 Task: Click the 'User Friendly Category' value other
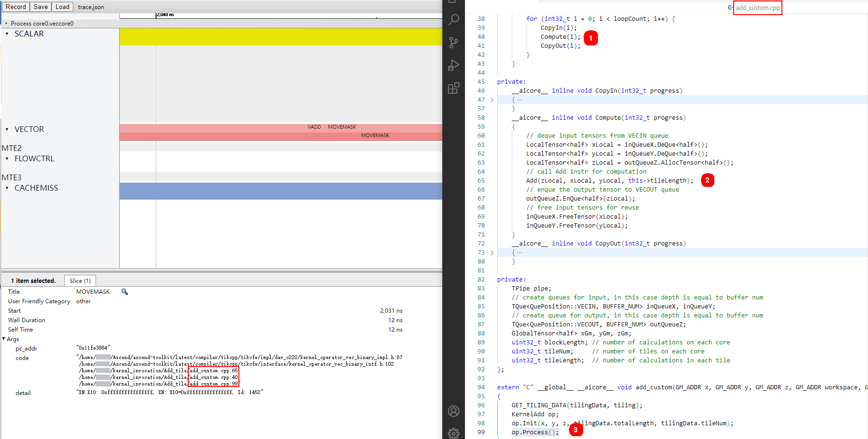[x=84, y=301]
